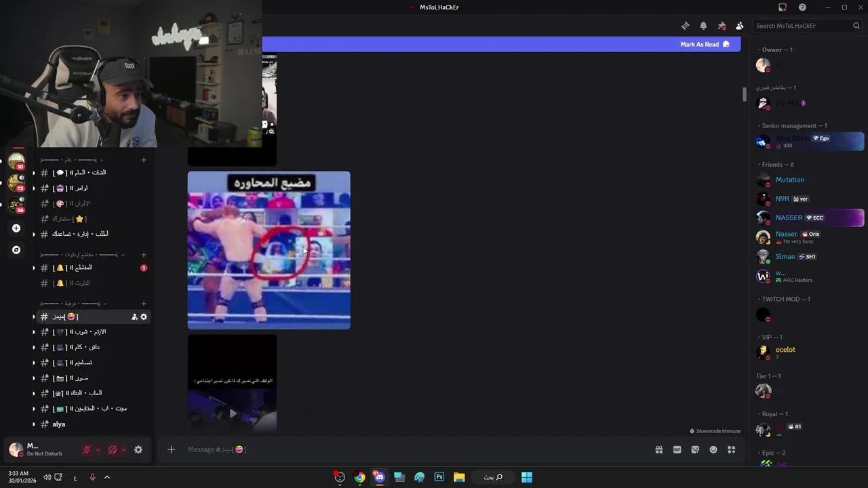Open member Nasser. with Orix tag

tap(809, 237)
